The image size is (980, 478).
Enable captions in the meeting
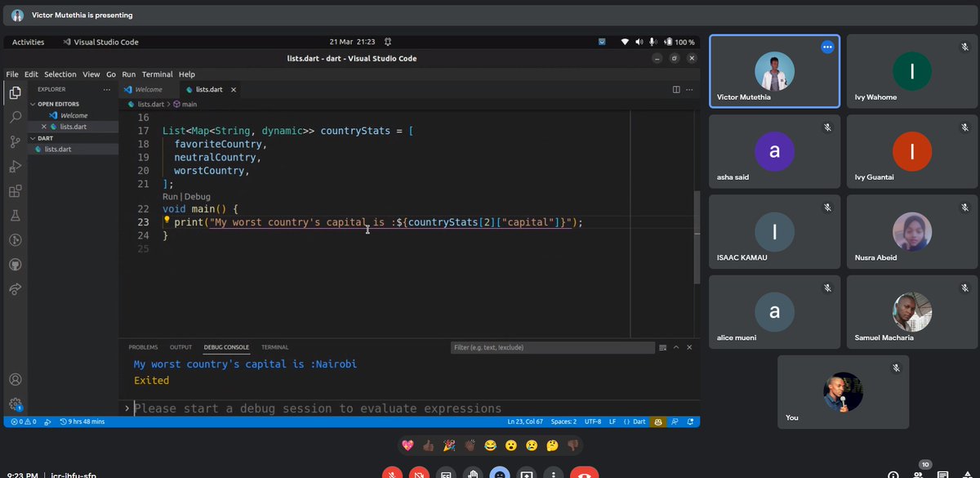pyautogui.click(x=445, y=472)
